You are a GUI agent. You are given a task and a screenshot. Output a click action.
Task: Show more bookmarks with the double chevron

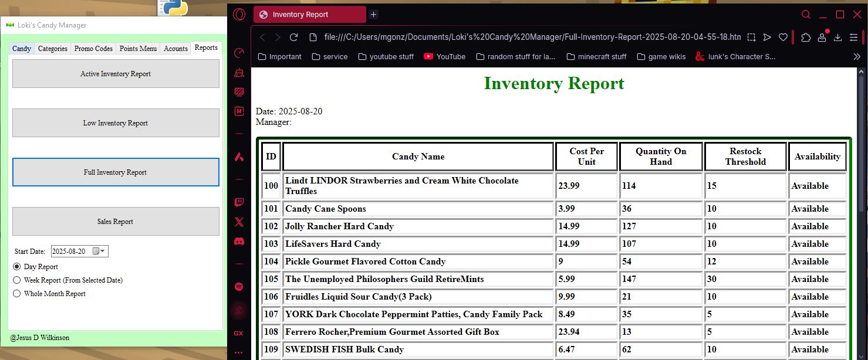click(857, 56)
